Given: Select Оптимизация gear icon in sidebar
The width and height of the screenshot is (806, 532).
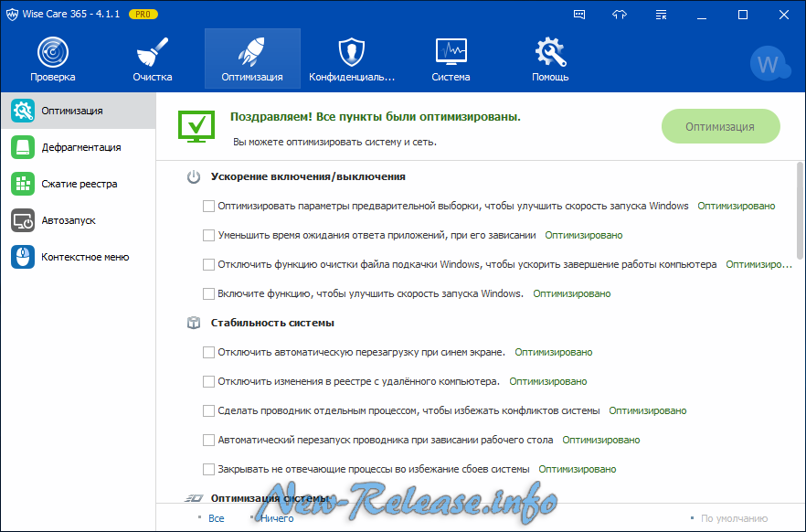Looking at the screenshot, I should (x=23, y=111).
